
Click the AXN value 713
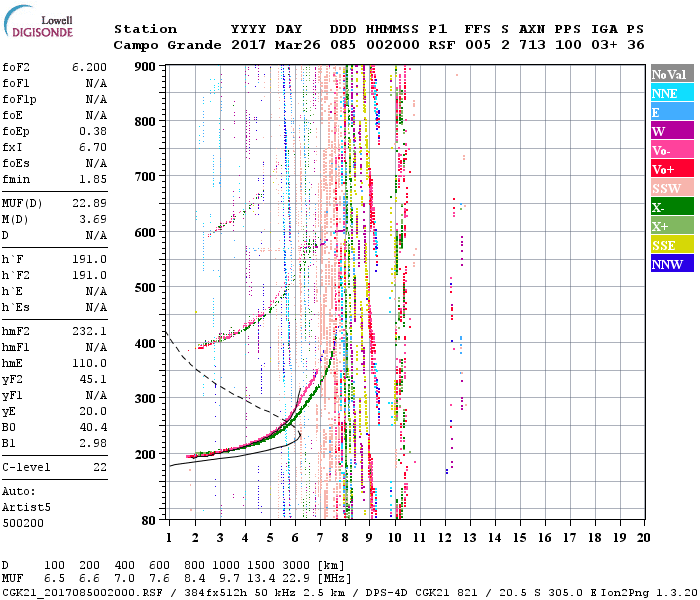coord(532,45)
